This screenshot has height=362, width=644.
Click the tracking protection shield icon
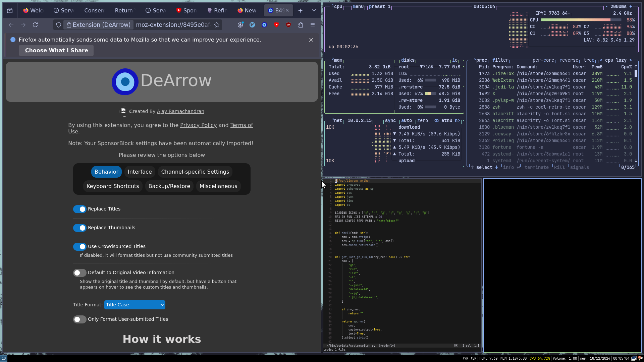(x=59, y=25)
